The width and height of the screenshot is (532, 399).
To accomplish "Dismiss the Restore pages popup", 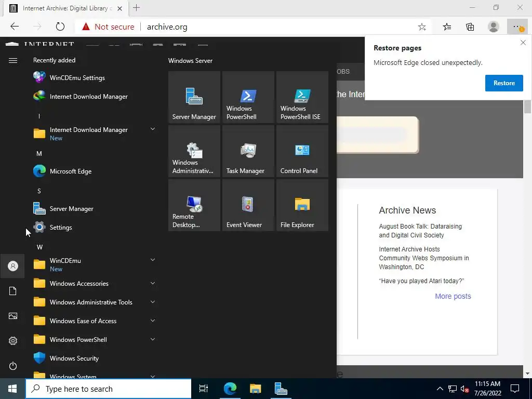I will pos(523,43).
